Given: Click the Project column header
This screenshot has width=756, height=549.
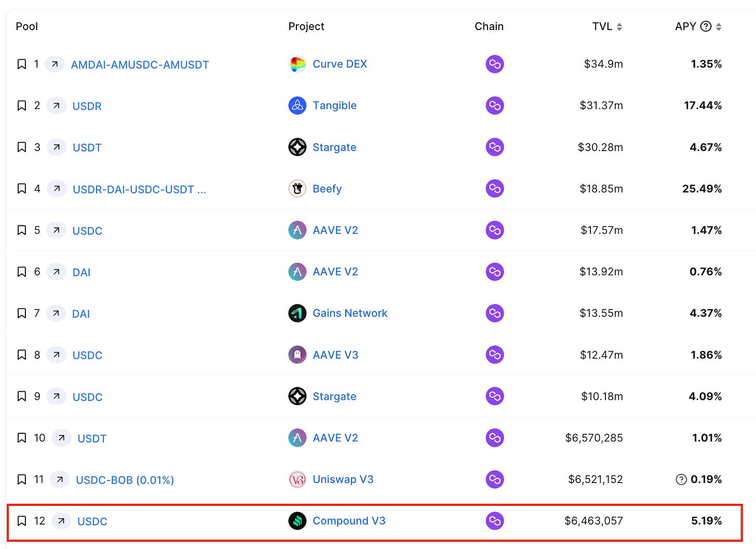Looking at the screenshot, I should (x=306, y=26).
